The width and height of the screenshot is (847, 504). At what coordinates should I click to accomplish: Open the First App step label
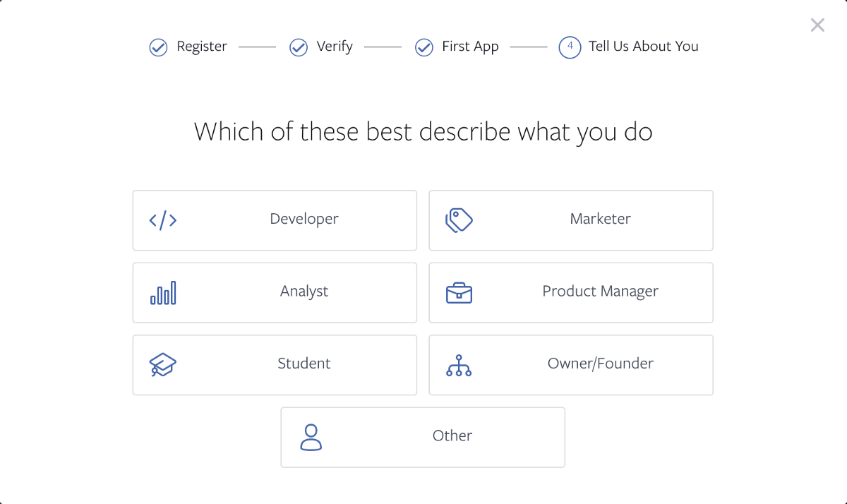(x=470, y=47)
